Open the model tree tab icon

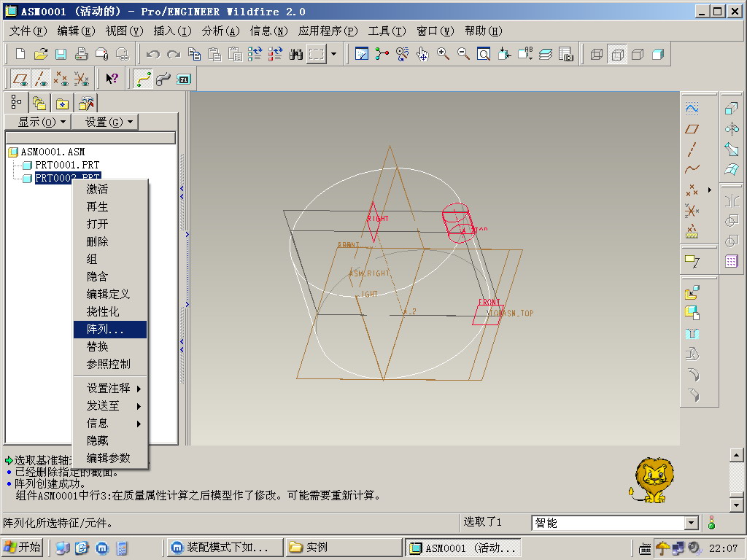coord(16,102)
